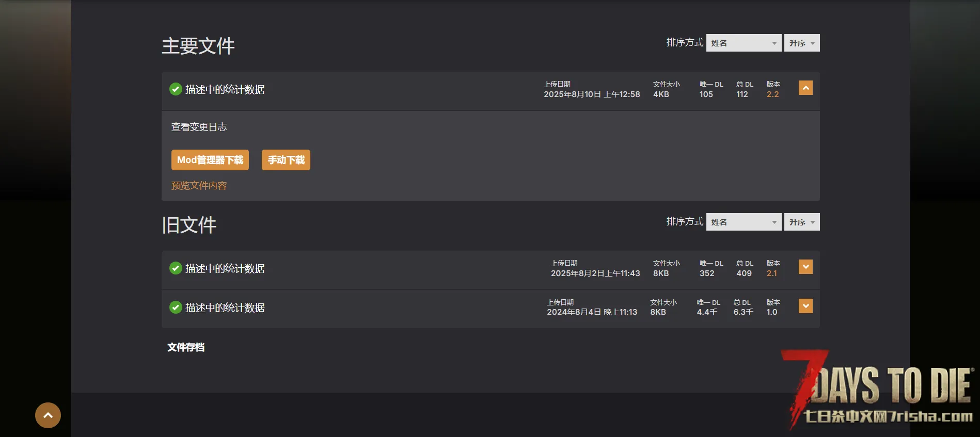The height and width of the screenshot is (437, 980).
Task: Open old files 升序 order dropdown
Action: point(802,222)
